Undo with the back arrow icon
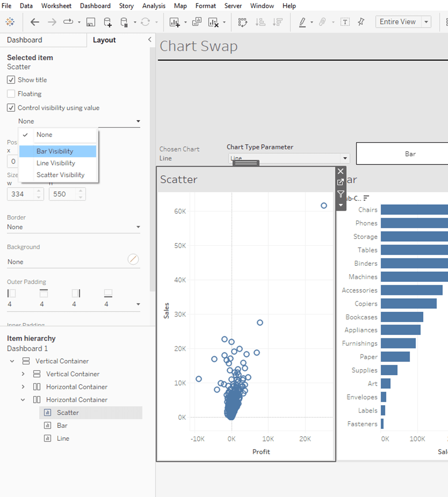Screen dimensions: 448x497 (35, 22)
